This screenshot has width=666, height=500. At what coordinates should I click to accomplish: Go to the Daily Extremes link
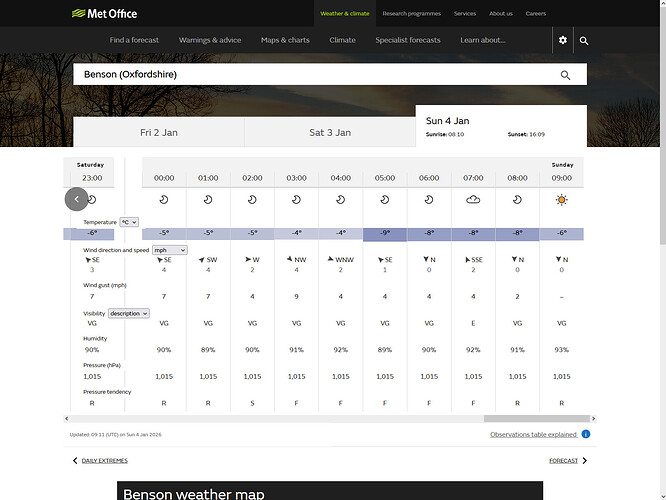103,461
